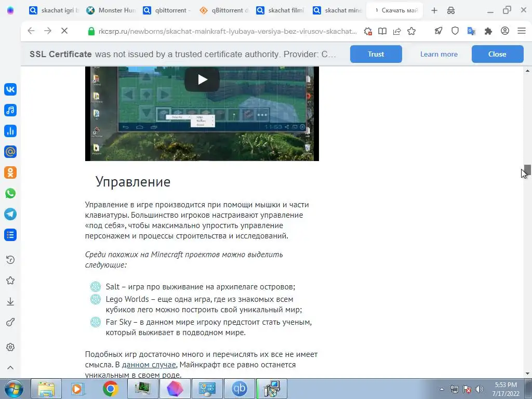Click the 'Lego Worlds' list item text

click(204, 304)
